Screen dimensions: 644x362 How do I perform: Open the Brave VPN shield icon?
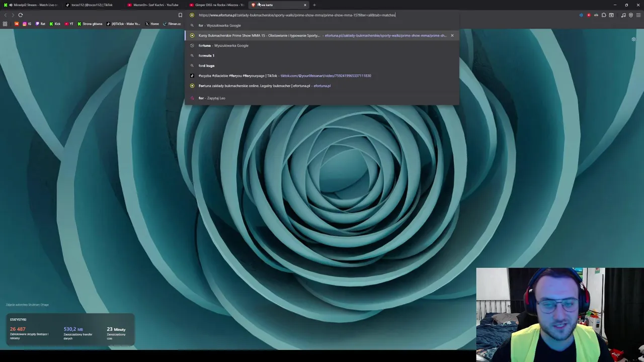pyautogui.click(x=631, y=15)
